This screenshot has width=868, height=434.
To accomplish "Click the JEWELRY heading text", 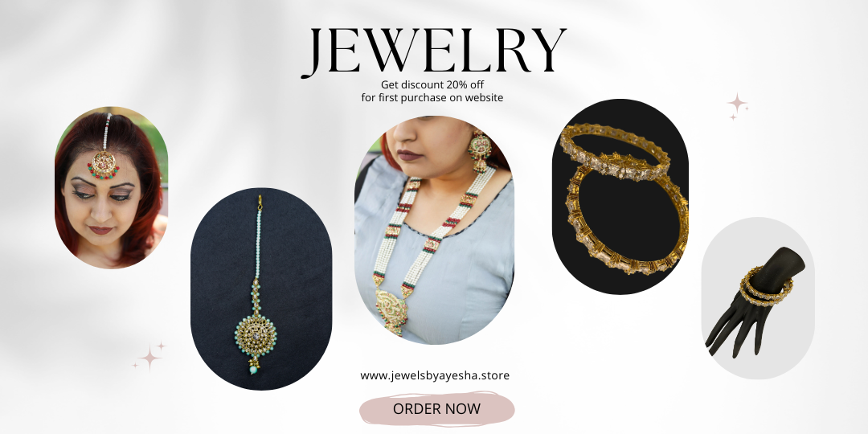I will pos(434,51).
